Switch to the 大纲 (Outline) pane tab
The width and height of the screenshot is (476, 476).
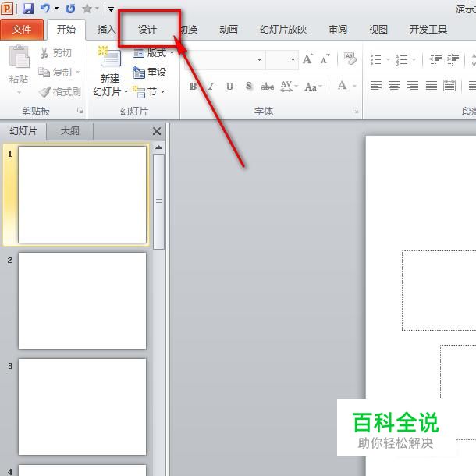69,131
